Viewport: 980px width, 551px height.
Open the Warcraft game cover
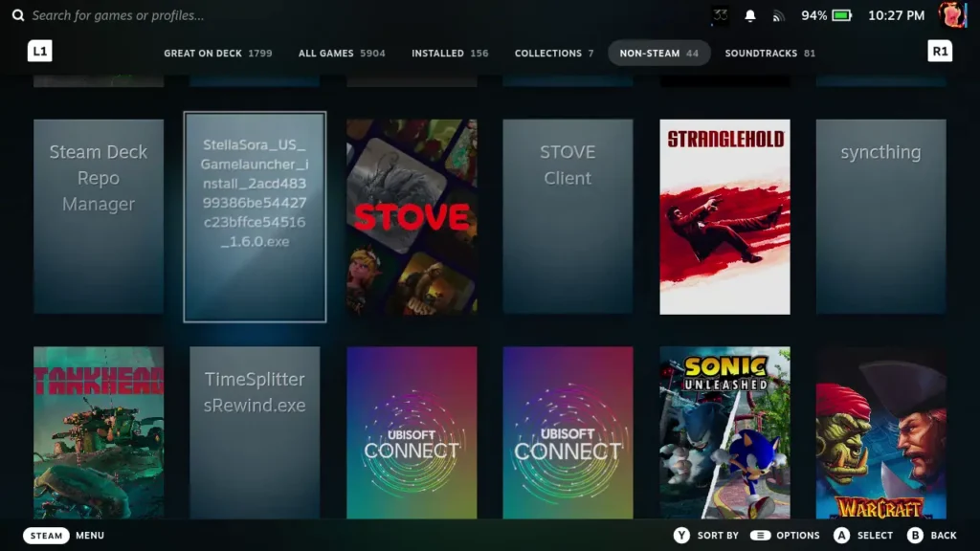880,432
